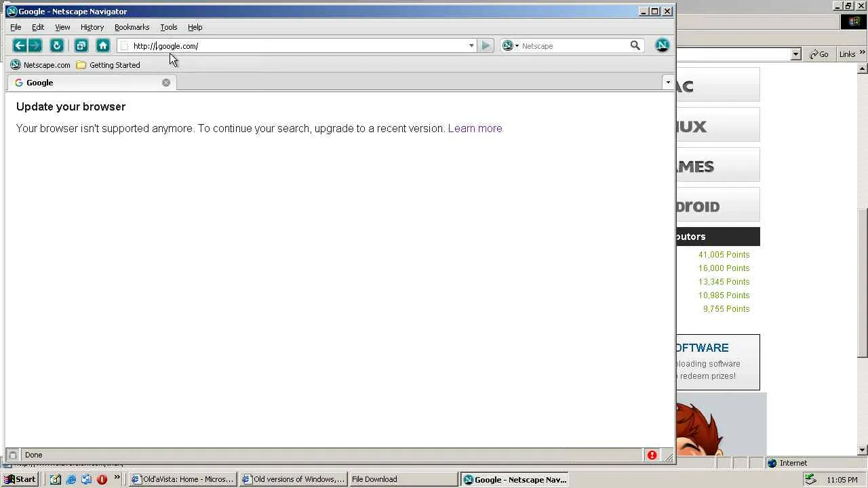Go to the home page via Home icon
Viewport: 868px width, 488px height.
click(x=103, y=45)
